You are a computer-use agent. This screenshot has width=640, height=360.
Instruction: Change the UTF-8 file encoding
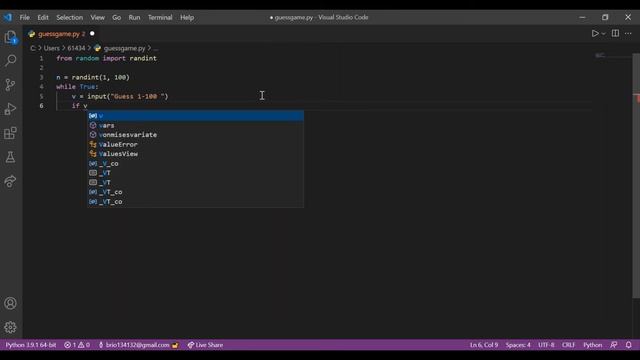(546, 345)
